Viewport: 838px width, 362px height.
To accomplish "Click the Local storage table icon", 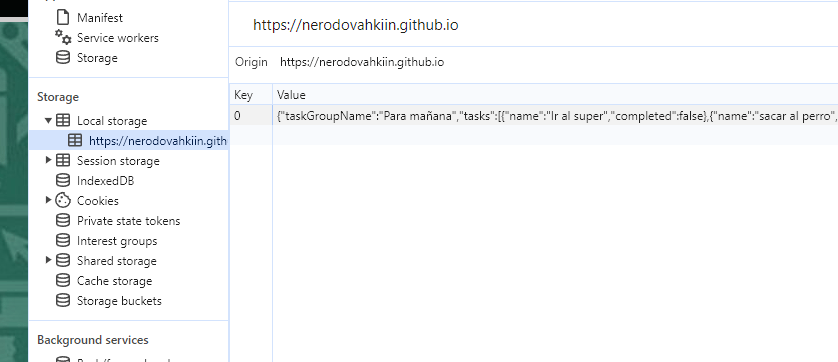I will [x=63, y=121].
